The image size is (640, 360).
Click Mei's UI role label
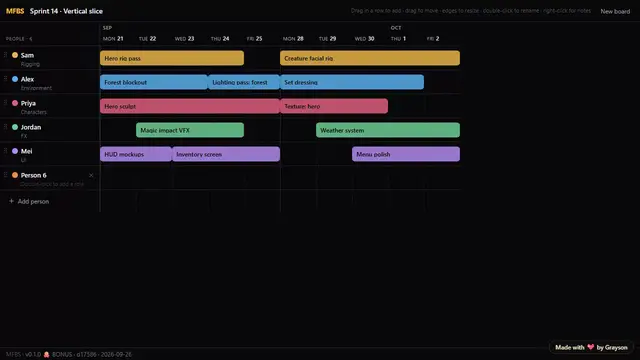coord(23,160)
